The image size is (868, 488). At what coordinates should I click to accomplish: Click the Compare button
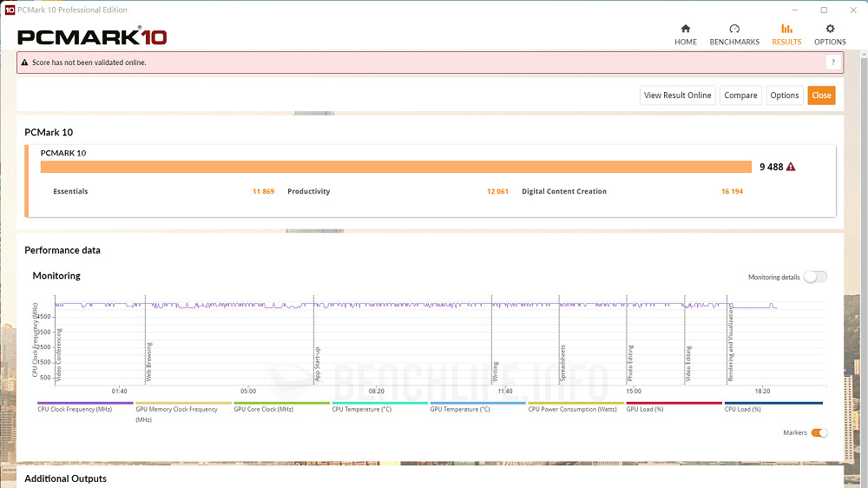click(740, 96)
